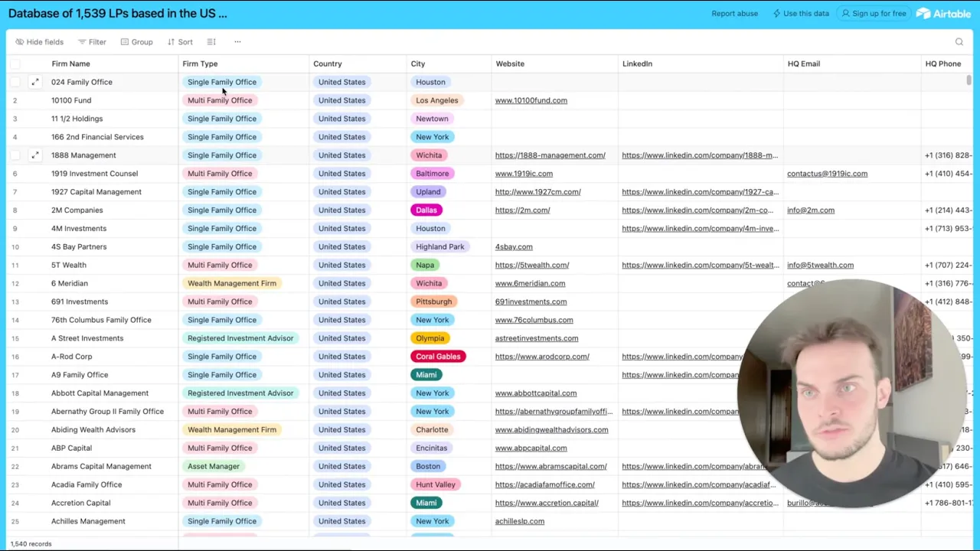The height and width of the screenshot is (551, 980).
Task: Click the Website column header
Action: 510,64
